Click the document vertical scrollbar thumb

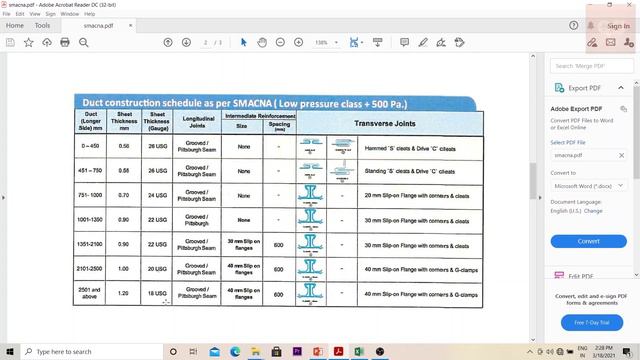coord(533,181)
